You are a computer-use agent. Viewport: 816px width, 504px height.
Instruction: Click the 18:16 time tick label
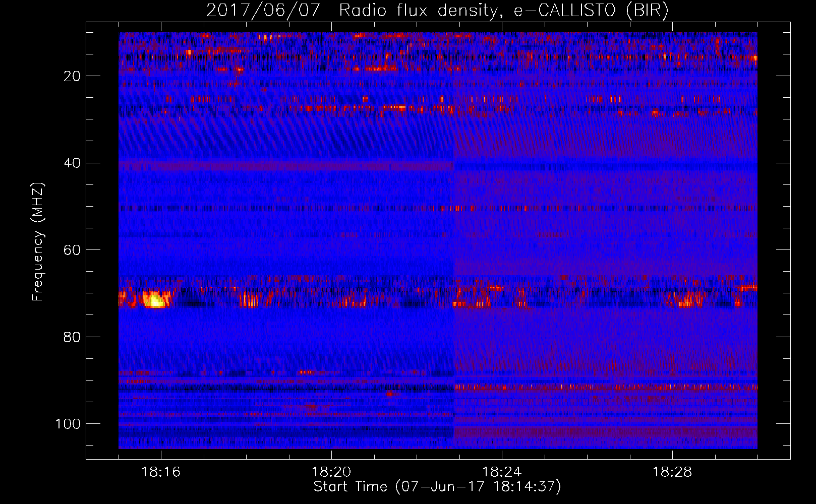[161, 472]
